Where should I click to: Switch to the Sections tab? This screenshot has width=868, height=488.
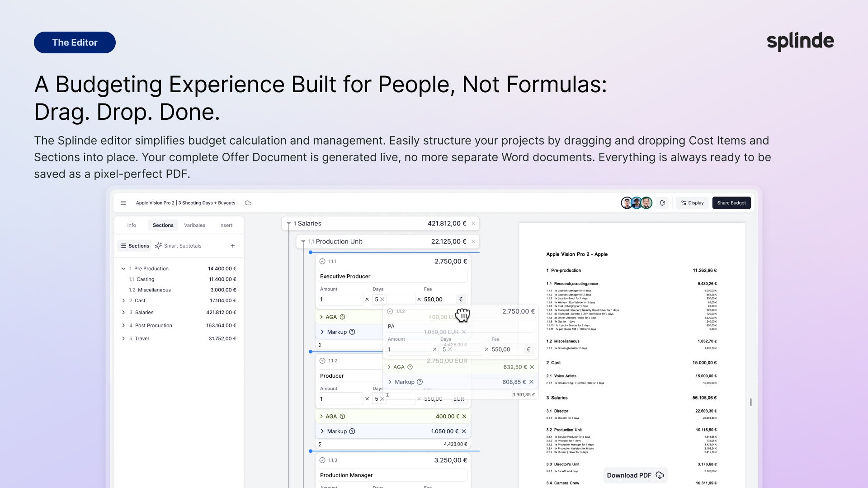point(163,225)
